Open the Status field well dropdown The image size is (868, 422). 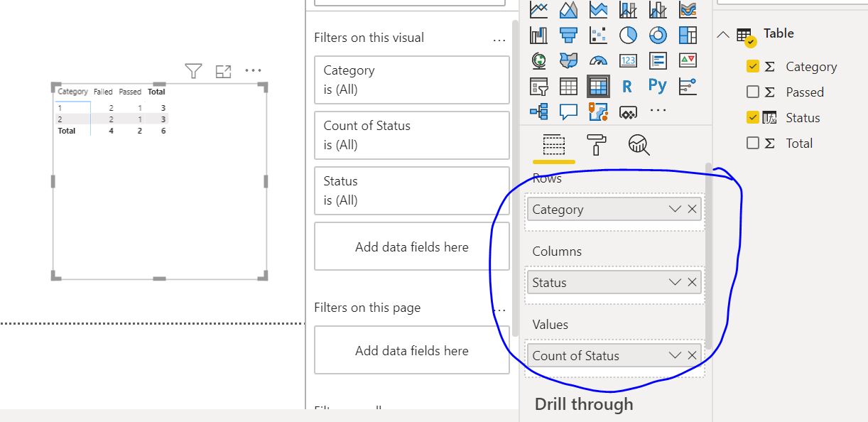675,283
